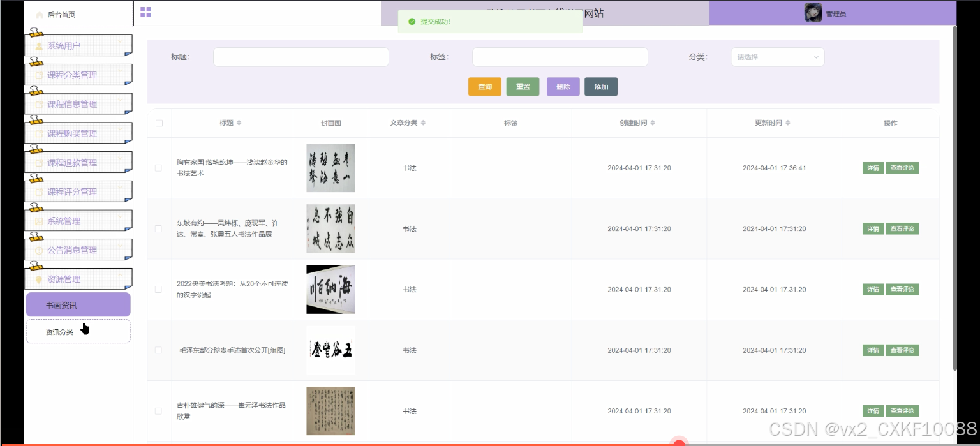Click the icon beside 课程信息管理
980x446 pixels.
pyautogui.click(x=39, y=105)
